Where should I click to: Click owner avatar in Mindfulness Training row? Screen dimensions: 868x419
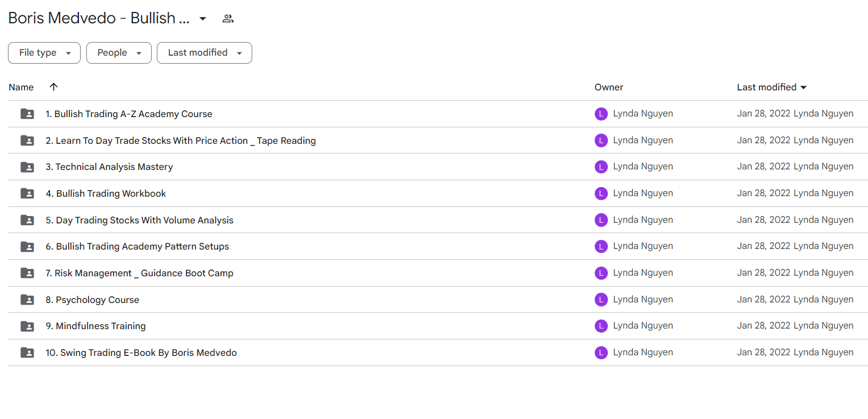[x=601, y=326]
